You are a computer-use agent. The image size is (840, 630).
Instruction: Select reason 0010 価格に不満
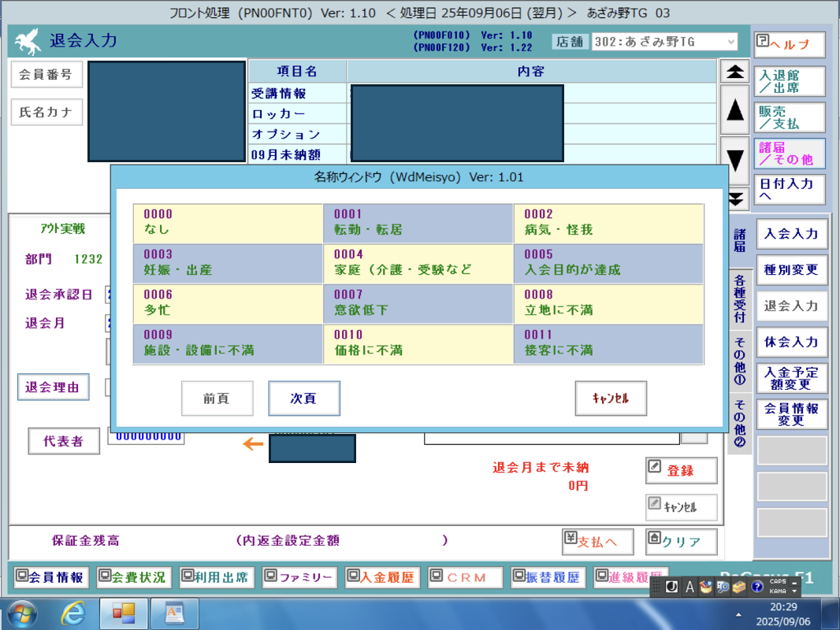(418, 343)
